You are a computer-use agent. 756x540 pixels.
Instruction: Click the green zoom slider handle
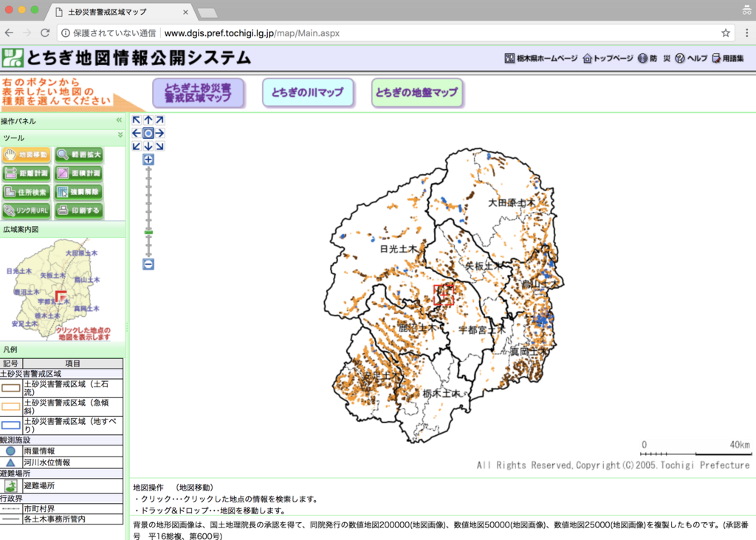(148, 233)
